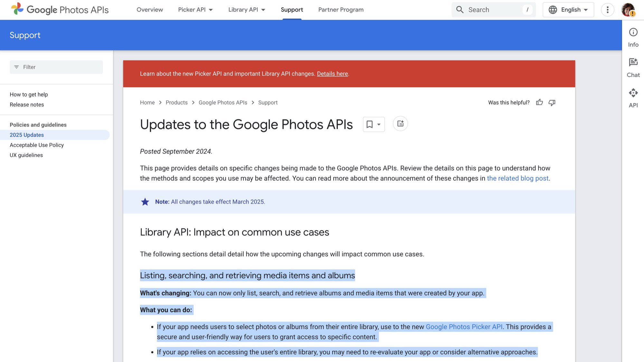Viewport: 644px width, 362px height.
Task: Click the copy/share document icon
Action: point(400,124)
